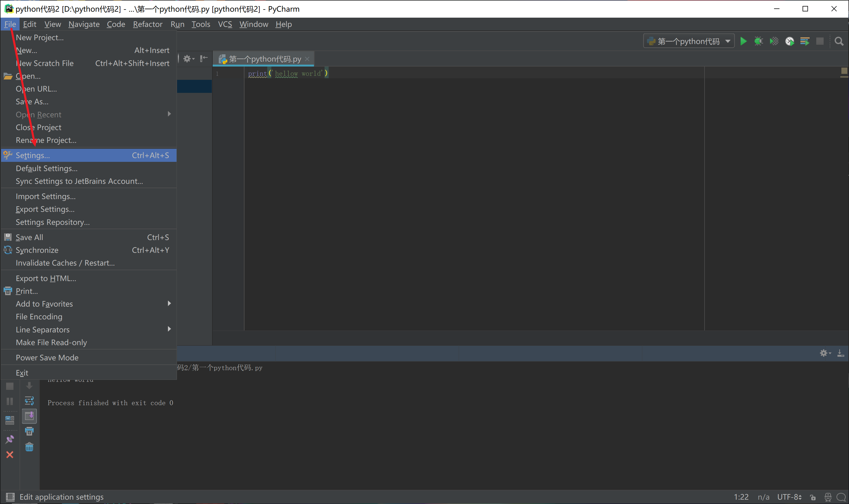The image size is (849, 504).
Task: Click the concurrency diagram run icon
Action: [x=805, y=42]
